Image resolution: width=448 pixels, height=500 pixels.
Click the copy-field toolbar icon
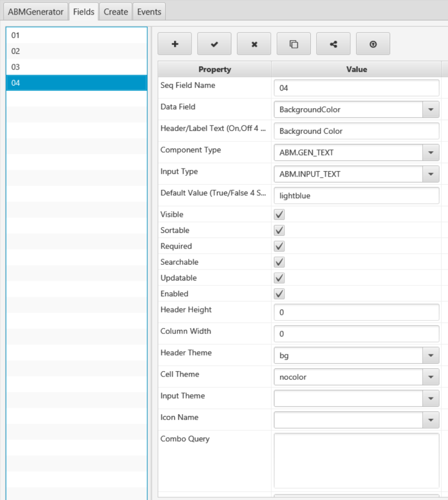[x=293, y=44]
